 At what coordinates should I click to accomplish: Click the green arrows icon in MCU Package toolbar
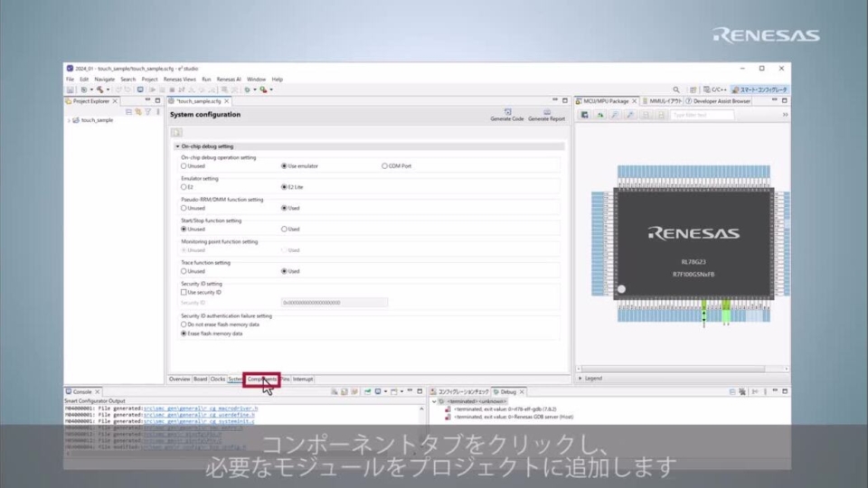pyautogui.click(x=599, y=115)
